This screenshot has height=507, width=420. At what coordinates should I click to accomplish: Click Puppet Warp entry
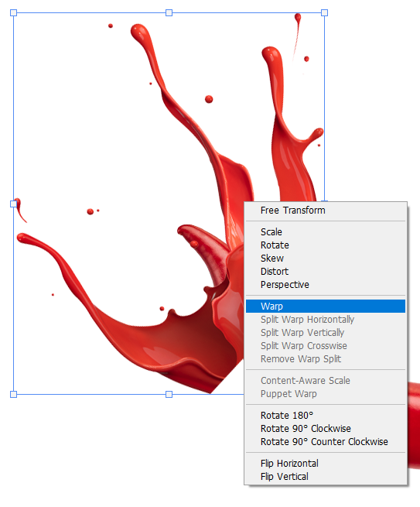(x=326, y=394)
